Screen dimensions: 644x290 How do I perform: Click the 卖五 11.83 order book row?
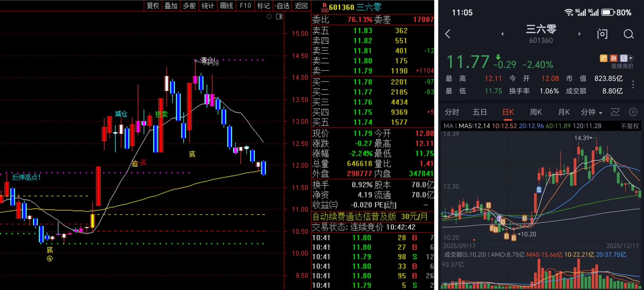click(x=373, y=31)
